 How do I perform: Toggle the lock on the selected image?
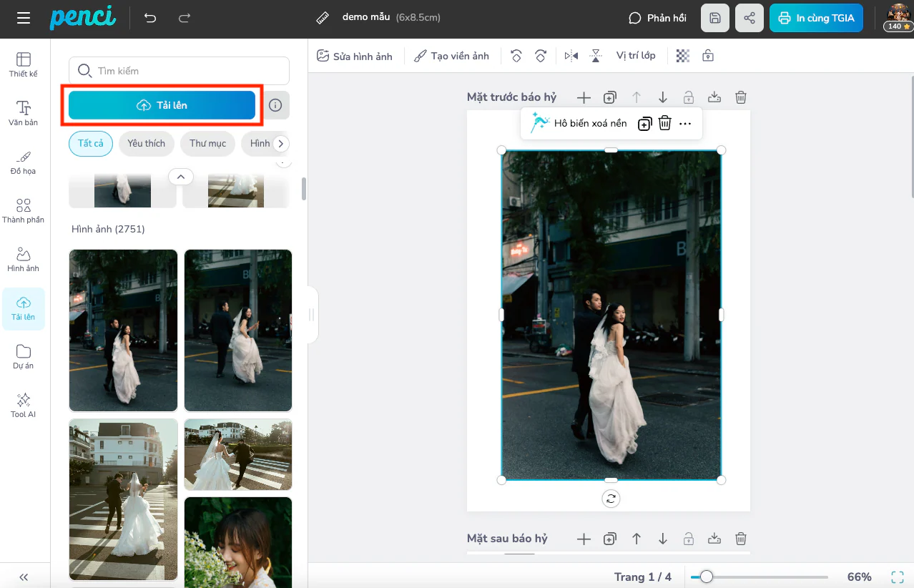pos(707,56)
